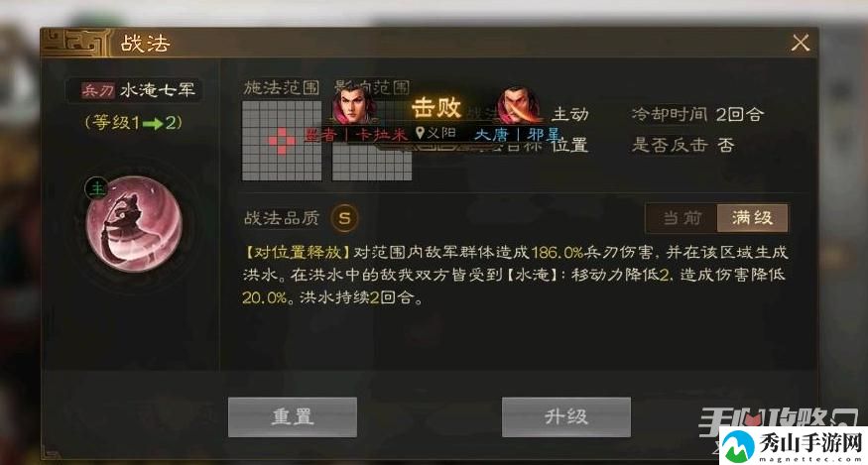Click the 水淹七军 skill round icon
Image resolution: width=868 pixels, height=465 pixels.
pos(134,224)
